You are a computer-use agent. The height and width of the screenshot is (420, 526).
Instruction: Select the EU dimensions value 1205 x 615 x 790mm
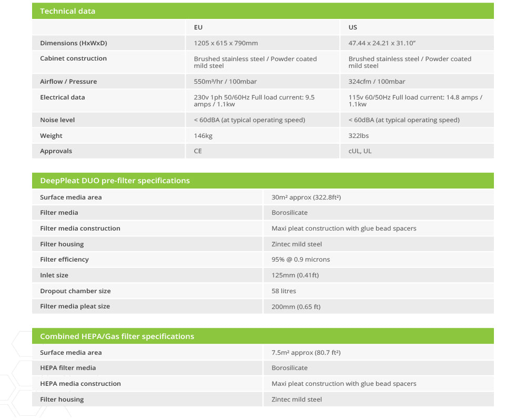[226, 43]
